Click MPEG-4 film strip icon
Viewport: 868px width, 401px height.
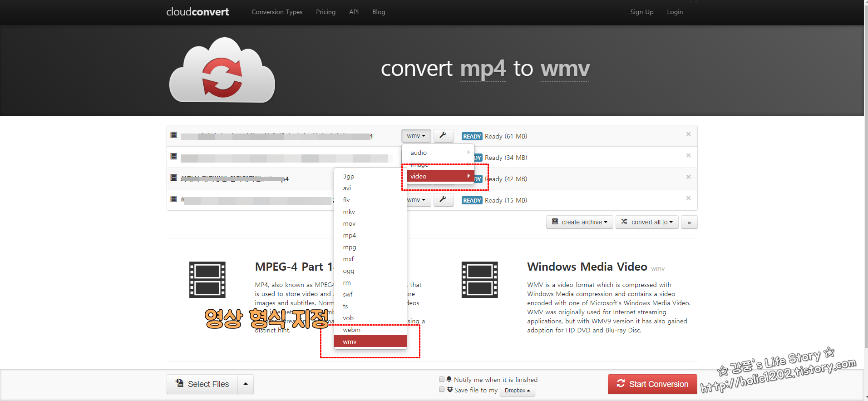(207, 280)
